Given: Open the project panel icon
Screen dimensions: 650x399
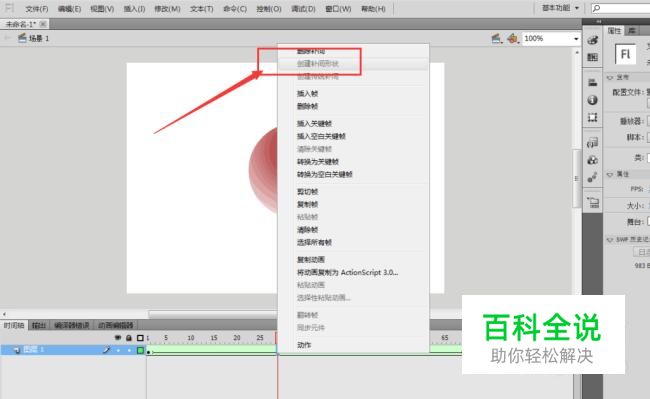Looking at the screenshot, I should point(593,203).
